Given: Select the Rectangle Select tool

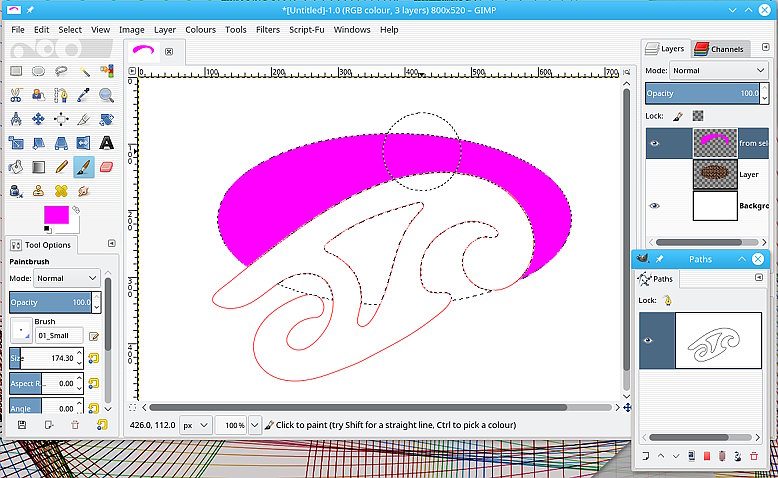Looking at the screenshot, I should point(16,71).
